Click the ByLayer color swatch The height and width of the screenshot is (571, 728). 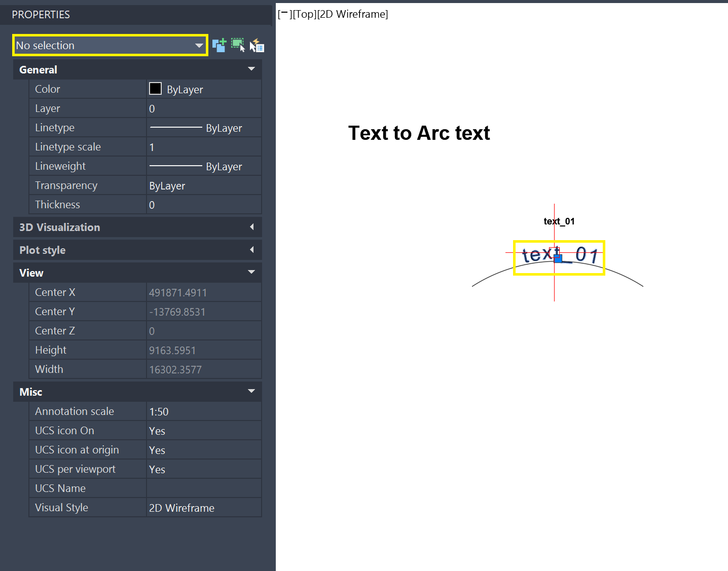point(155,89)
